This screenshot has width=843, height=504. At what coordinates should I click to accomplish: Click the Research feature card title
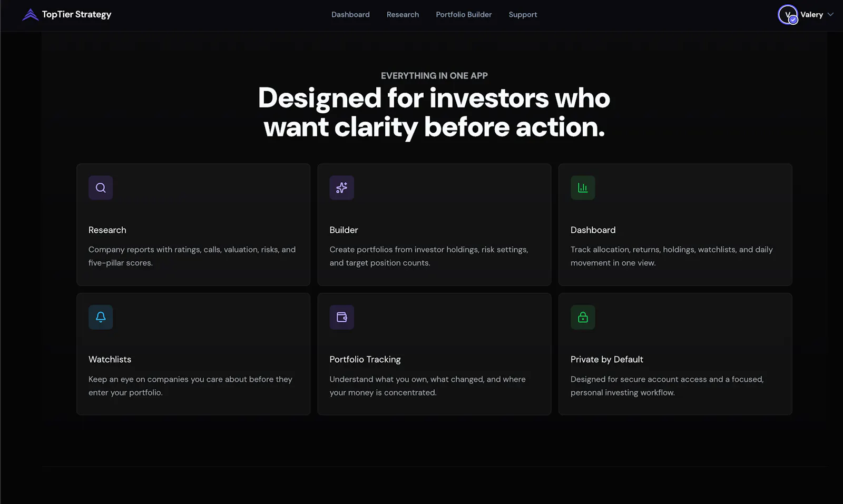click(107, 230)
